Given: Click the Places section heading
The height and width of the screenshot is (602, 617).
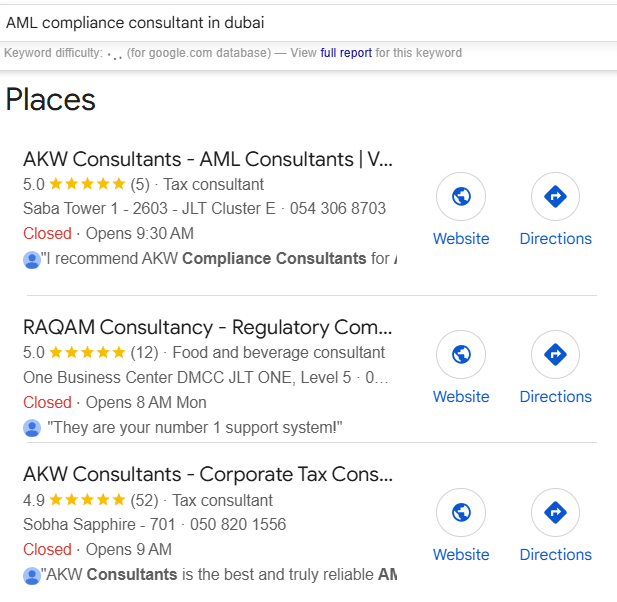Looking at the screenshot, I should click(x=50, y=100).
